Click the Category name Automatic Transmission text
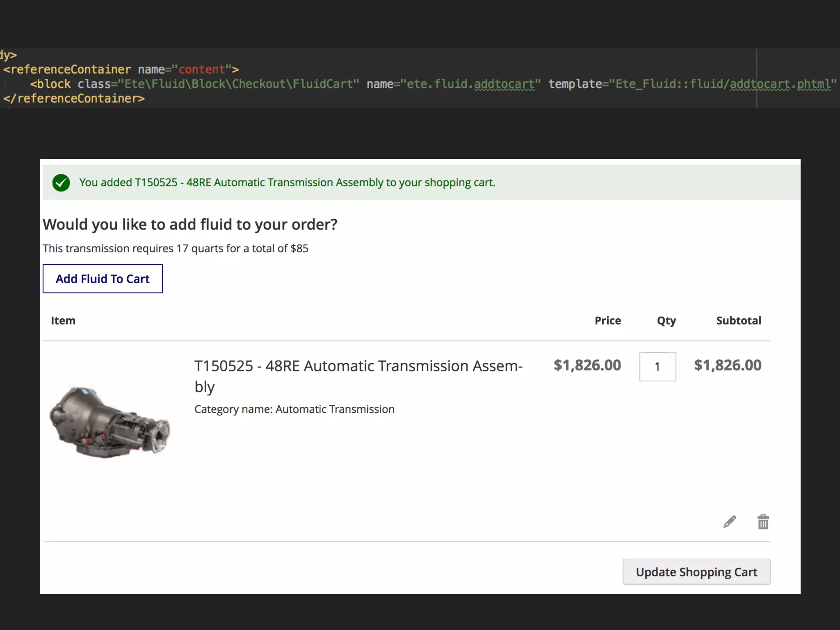The image size is (840, 630). 294,409
